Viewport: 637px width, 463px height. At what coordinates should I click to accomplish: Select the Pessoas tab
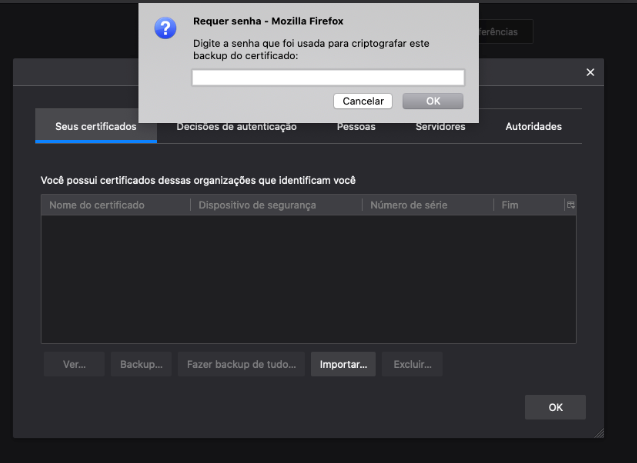(x=356, y=127)
